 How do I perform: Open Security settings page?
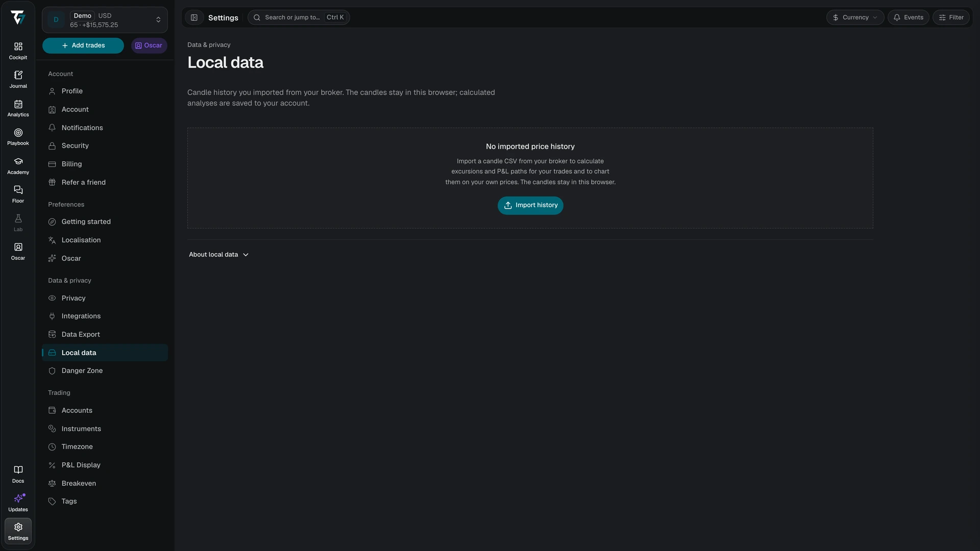pos(105,146)
